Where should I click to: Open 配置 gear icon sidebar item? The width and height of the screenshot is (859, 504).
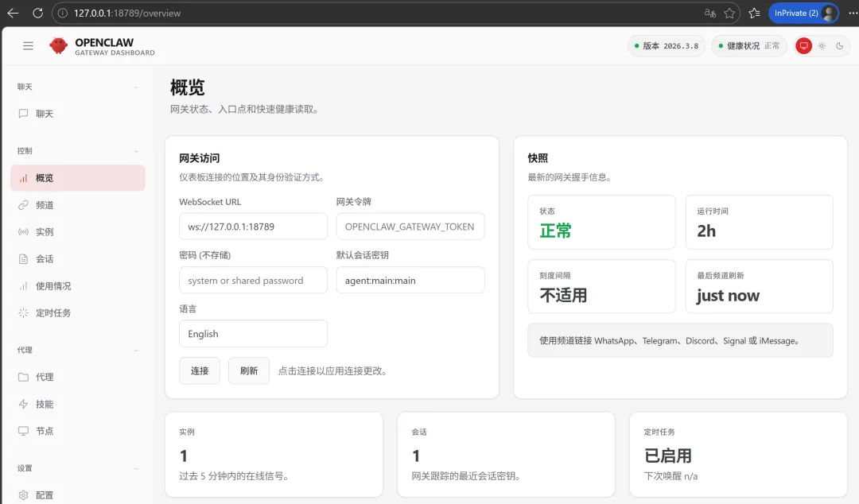point(78,495)
